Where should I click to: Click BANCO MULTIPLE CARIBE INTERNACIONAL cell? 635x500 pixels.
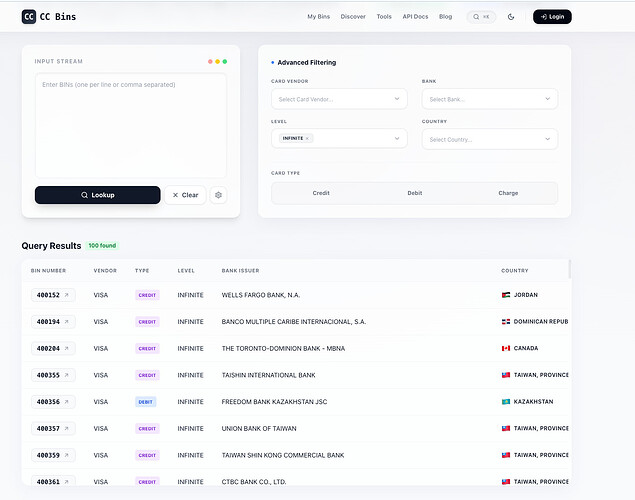coord(294,322)
